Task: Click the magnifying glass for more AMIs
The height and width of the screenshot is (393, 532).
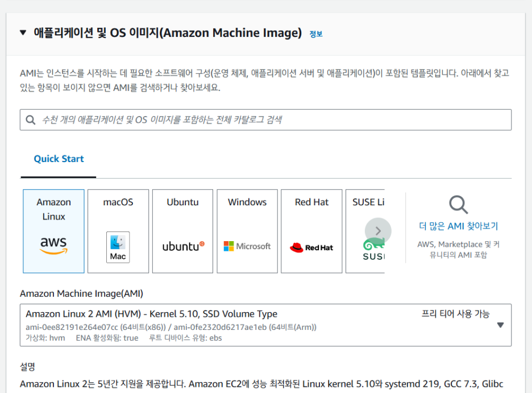Action: tap(458, 205)
